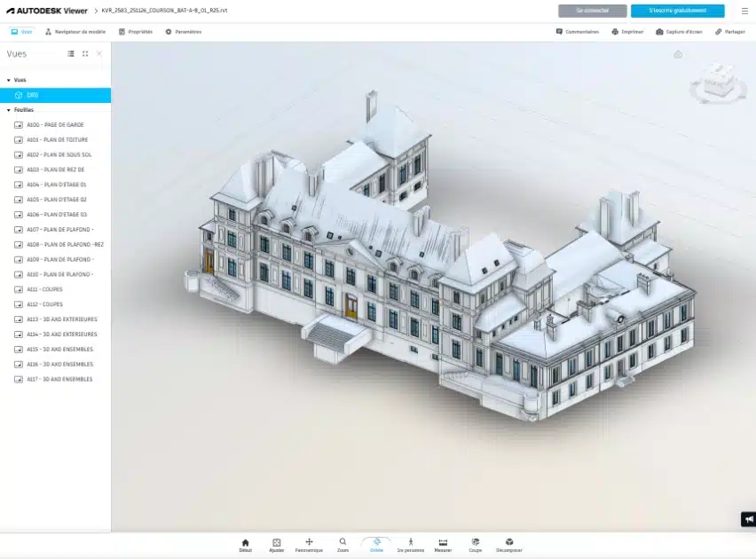Click the Vues panel heading
756x559 pixels.
point(17,53)
